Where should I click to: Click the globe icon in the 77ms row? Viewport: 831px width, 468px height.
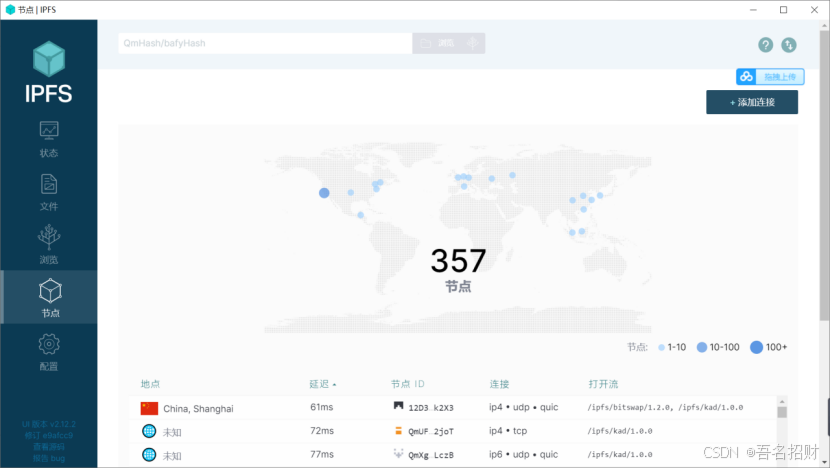(149, 454)
